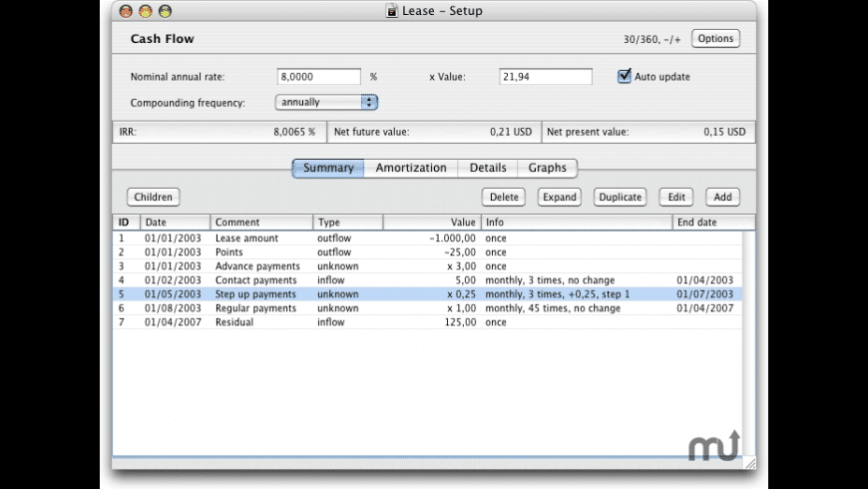Sort table by Date column header

tap(175, 223)
